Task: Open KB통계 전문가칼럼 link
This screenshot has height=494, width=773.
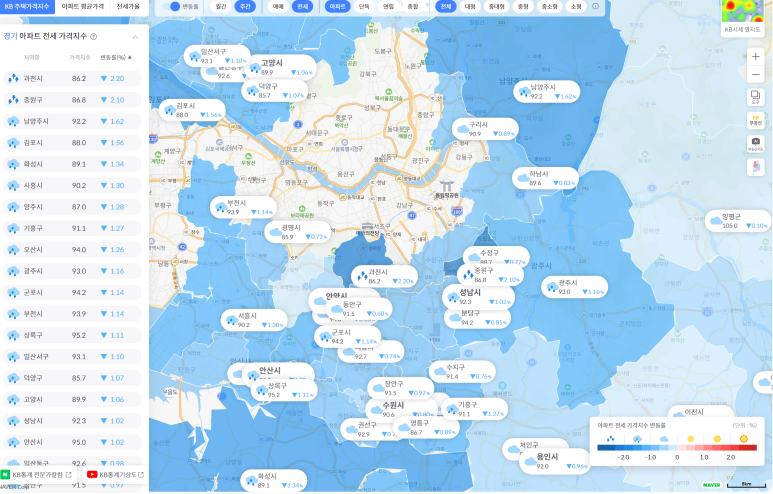Action: pos(37,474)
